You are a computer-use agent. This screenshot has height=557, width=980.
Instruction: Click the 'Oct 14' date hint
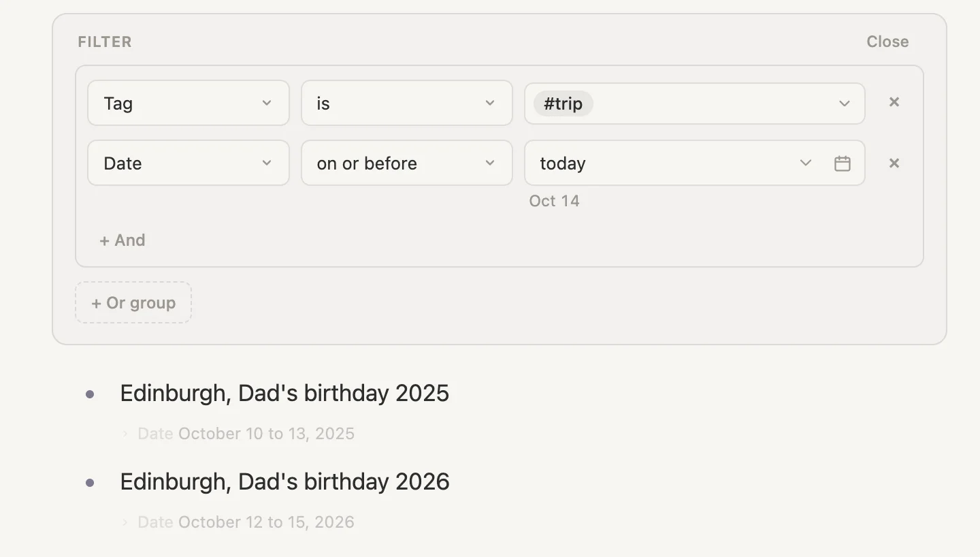[x=555, y=201]
